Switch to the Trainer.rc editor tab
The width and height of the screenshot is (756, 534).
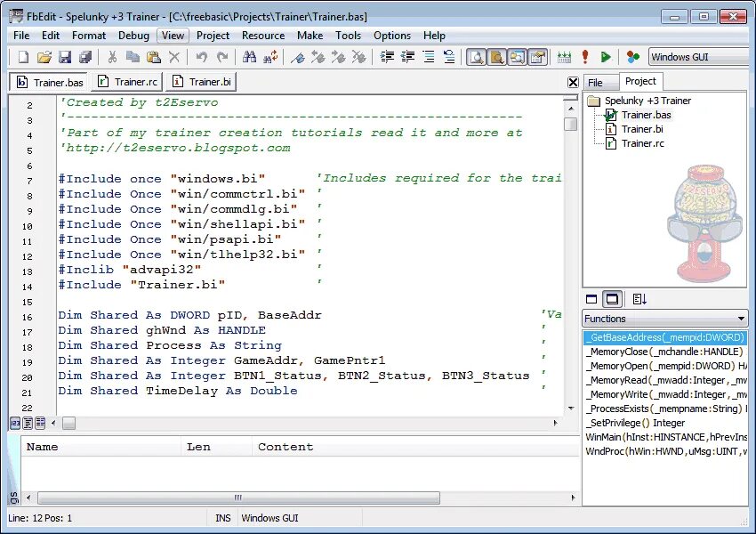(x=128, y=82)
